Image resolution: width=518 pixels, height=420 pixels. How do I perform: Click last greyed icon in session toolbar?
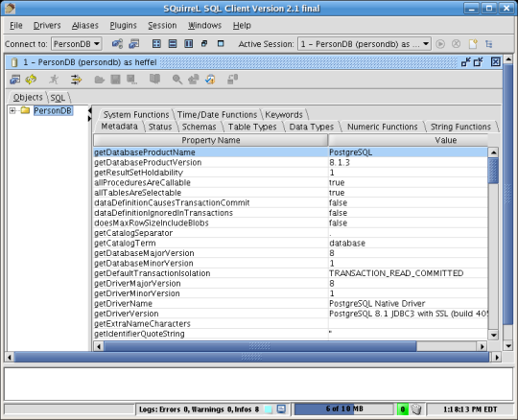pos(232,80)
